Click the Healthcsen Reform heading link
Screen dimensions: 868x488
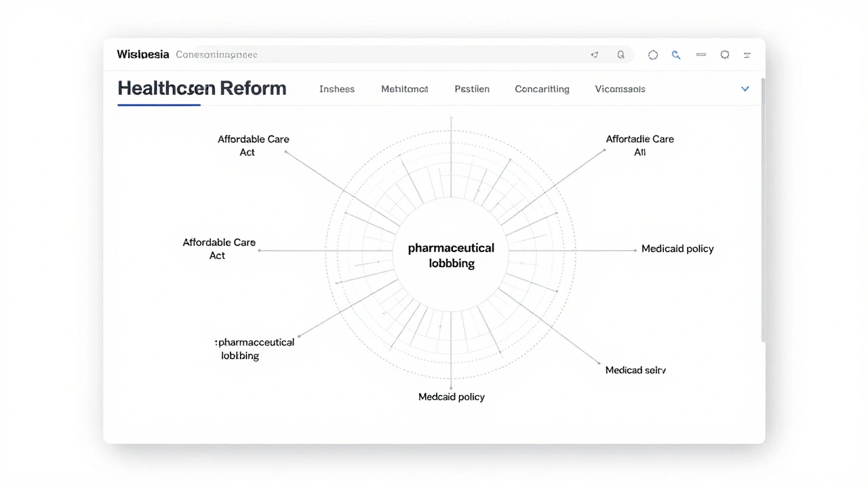pyautogui.click(x=201, y=88)
